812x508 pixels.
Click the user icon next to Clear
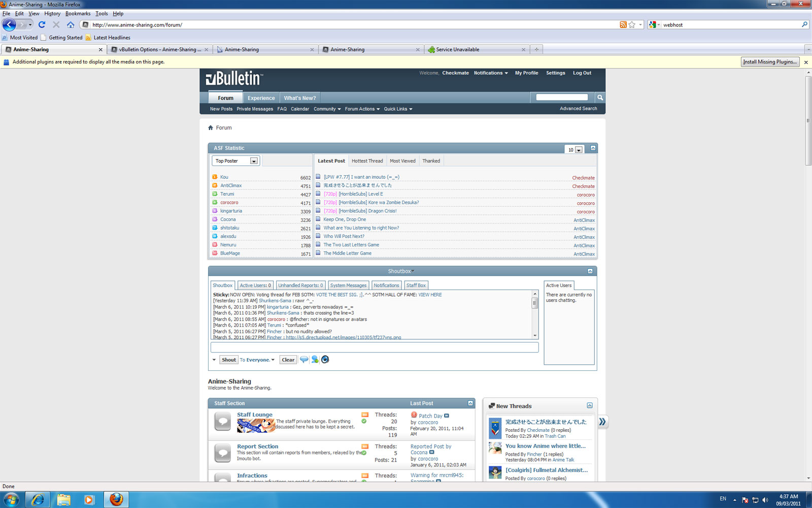[315, 359]
